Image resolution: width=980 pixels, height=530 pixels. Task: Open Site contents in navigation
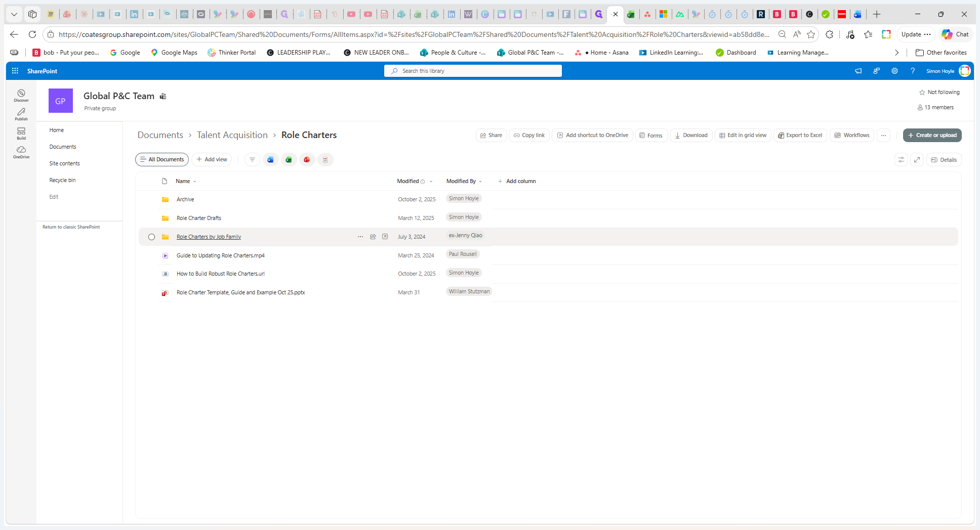(x=65, y=163)
